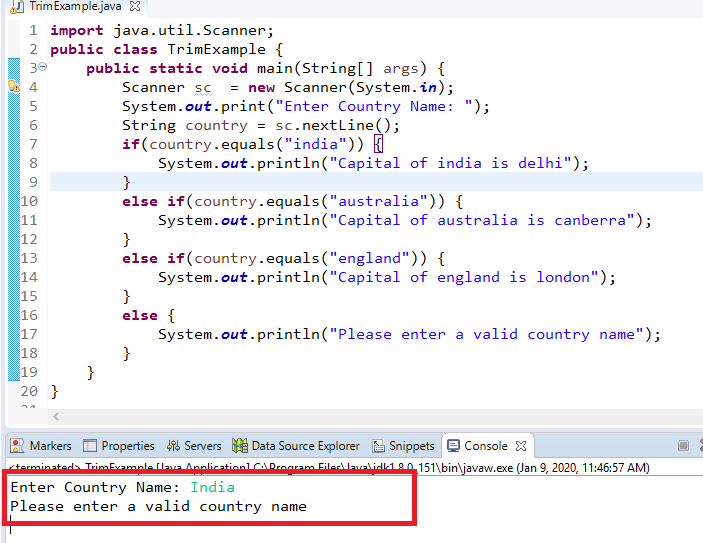Select the Console view tab
Image resolution: width=703 pixels, height=543 pixels.
[486, 446]
